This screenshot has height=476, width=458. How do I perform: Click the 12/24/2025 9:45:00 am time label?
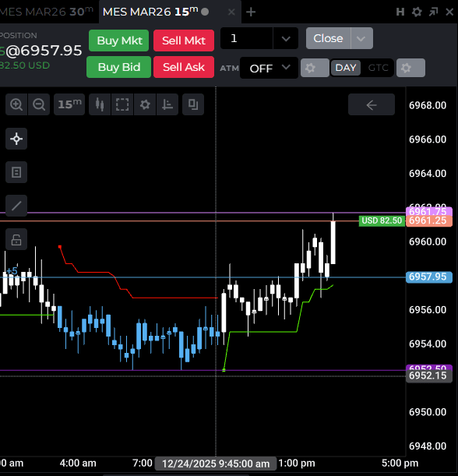tap(216, 464)
